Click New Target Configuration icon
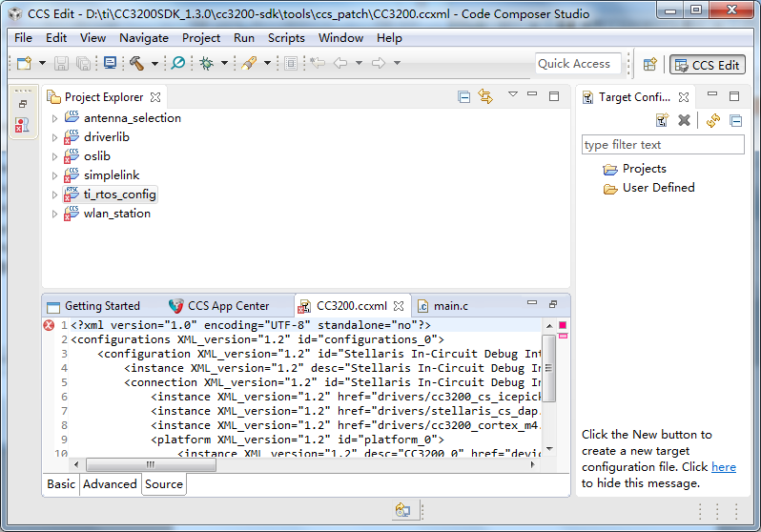Screen dimensions: 761x532 click(x=662, y=120)
